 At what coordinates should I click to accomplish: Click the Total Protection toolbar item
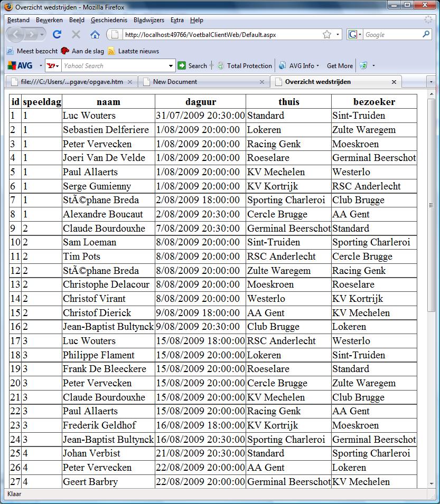tap(245, 66)
